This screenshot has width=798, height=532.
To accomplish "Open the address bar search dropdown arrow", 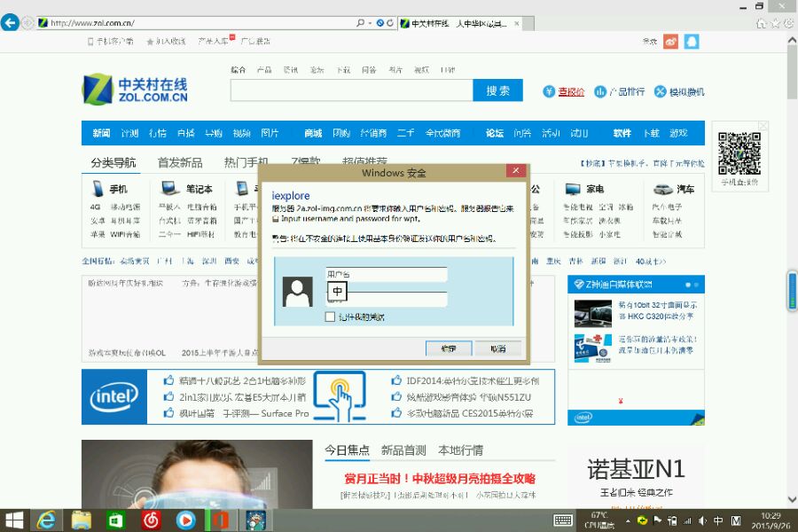I will (x=370, y=23).
